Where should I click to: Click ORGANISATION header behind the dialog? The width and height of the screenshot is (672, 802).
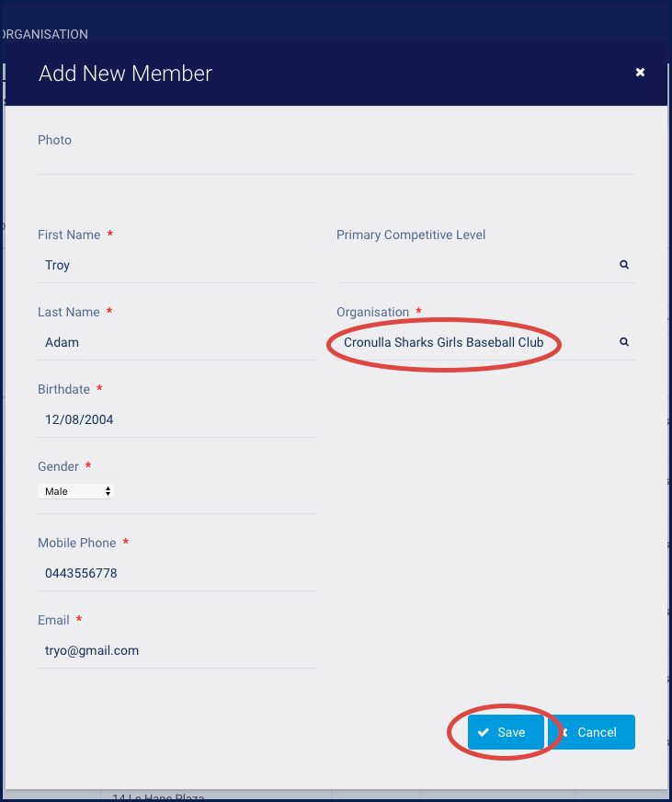pyautogui.click(x=46, y=34)
